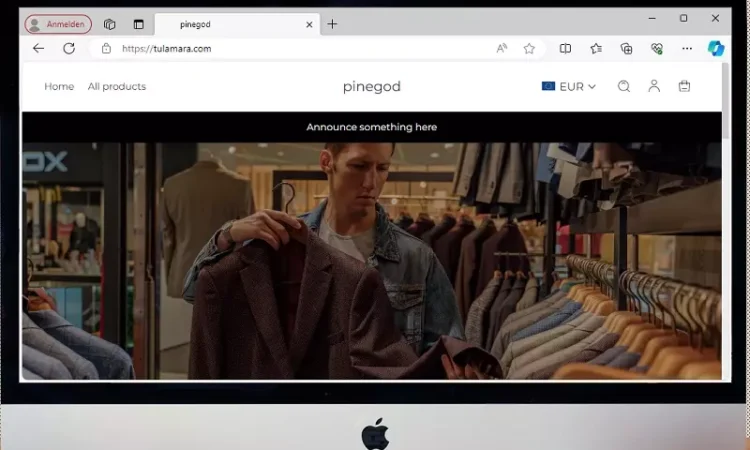Maximize the browser window
750x450 pixels.
pyautogui.click(x=684, y=18)
